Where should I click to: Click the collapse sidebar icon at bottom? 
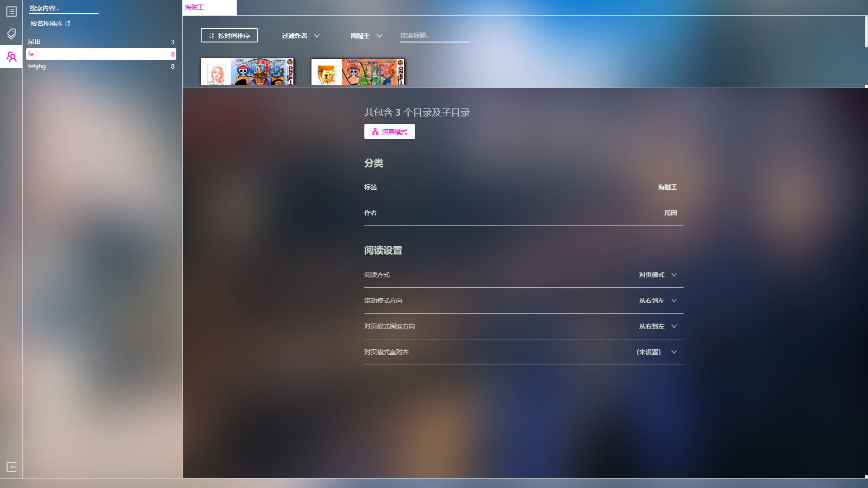point(11,467)
